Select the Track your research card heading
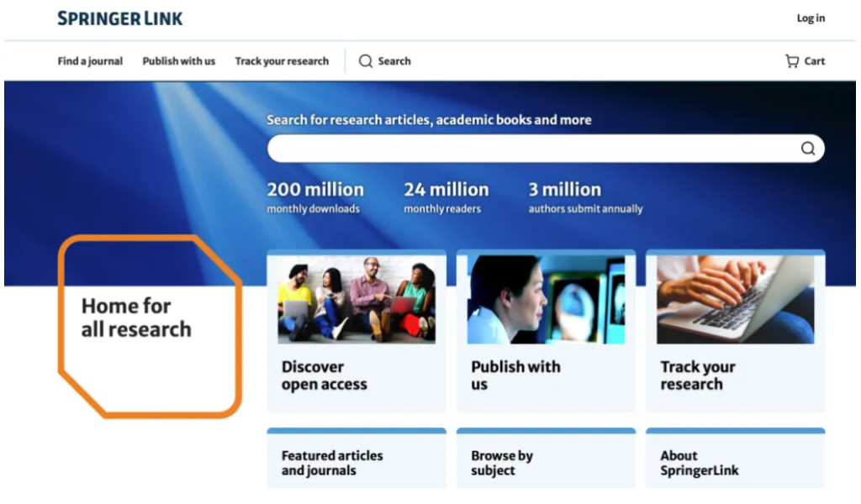 point(697,375)
